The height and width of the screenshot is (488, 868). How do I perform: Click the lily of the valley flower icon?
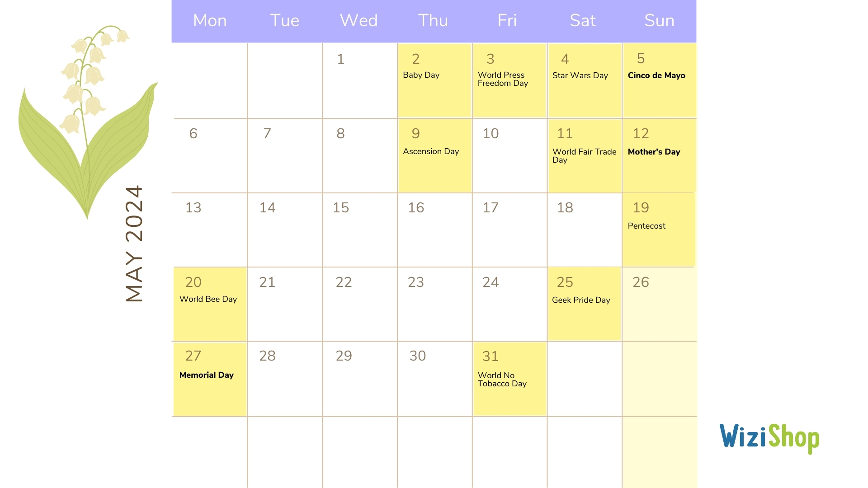77,119
